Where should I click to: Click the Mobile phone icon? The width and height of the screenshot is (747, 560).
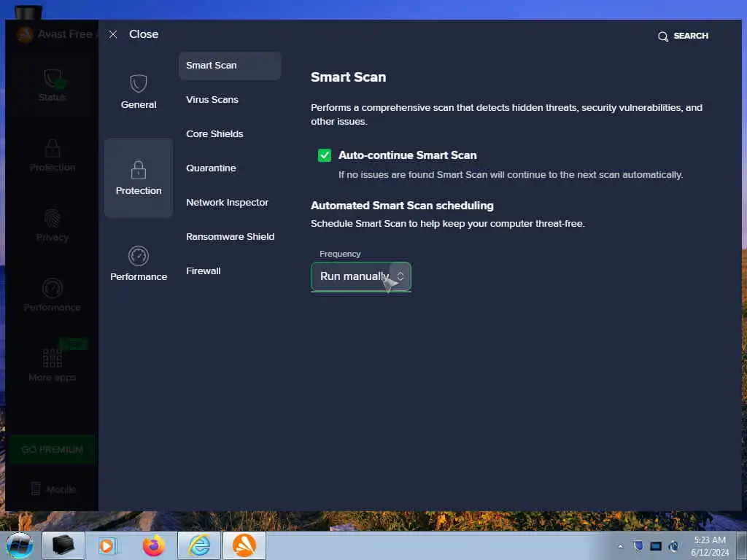tap(36, 489)
